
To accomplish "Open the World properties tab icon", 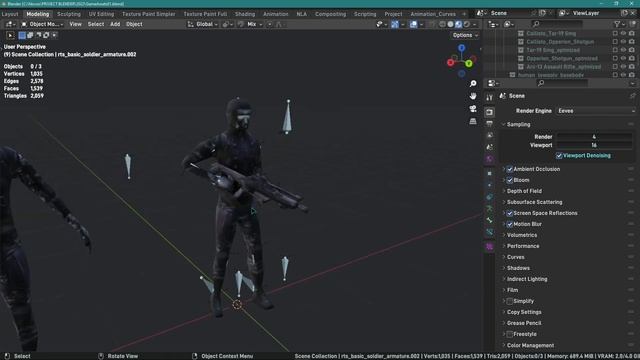I will (x=489, y=159).
